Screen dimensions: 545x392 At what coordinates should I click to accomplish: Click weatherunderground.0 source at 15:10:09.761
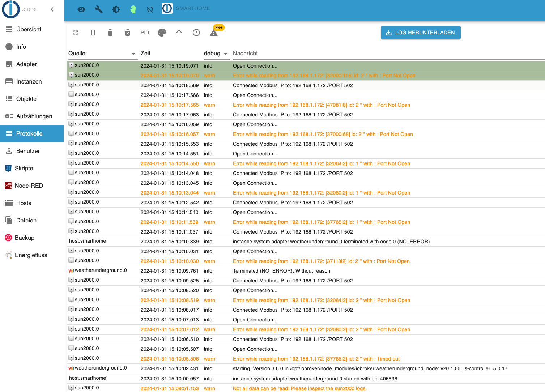101,270
